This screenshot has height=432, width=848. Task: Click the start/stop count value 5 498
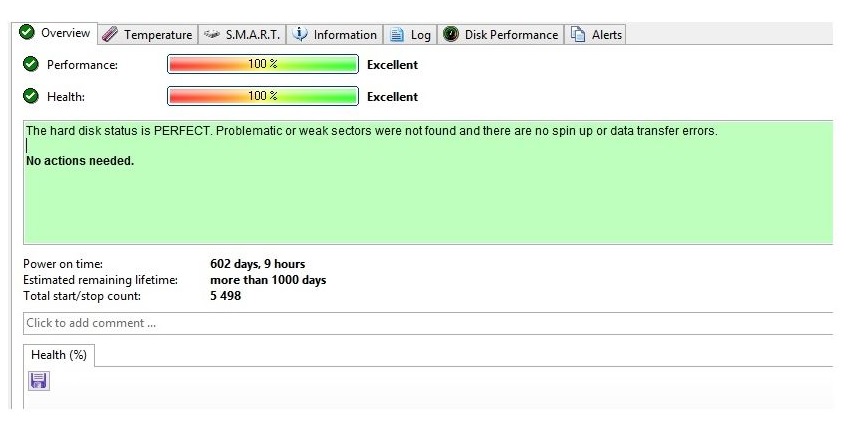click(226, 296)
